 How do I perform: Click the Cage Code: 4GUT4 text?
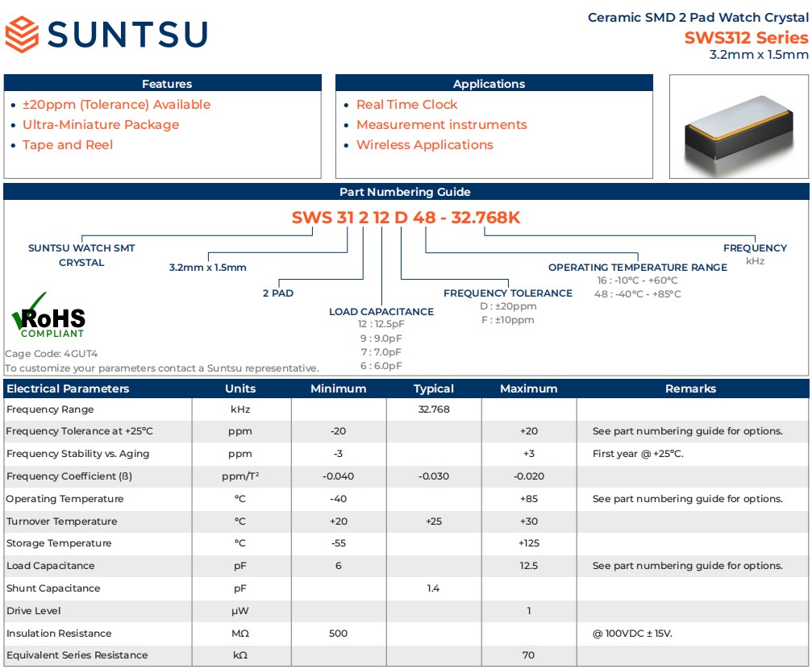(52, 353)
